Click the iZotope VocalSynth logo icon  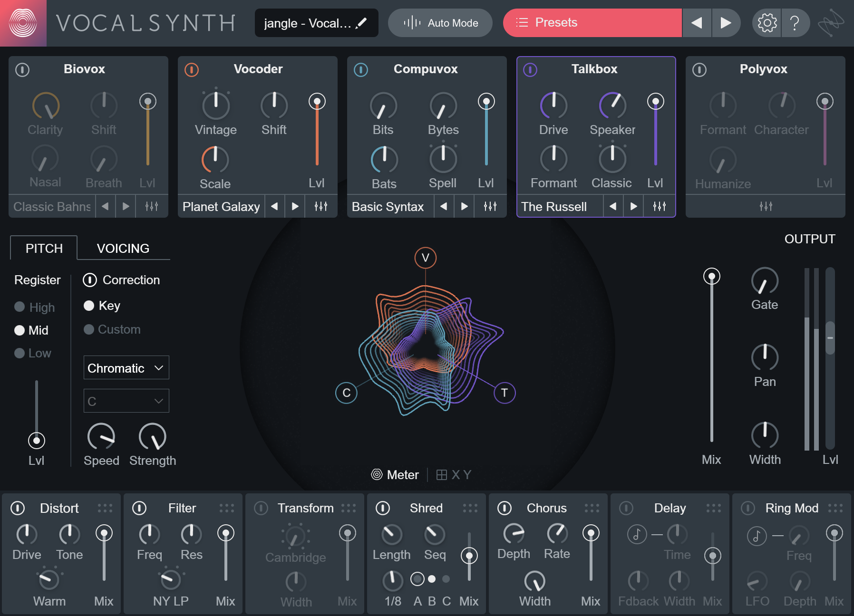coord(23,23)
